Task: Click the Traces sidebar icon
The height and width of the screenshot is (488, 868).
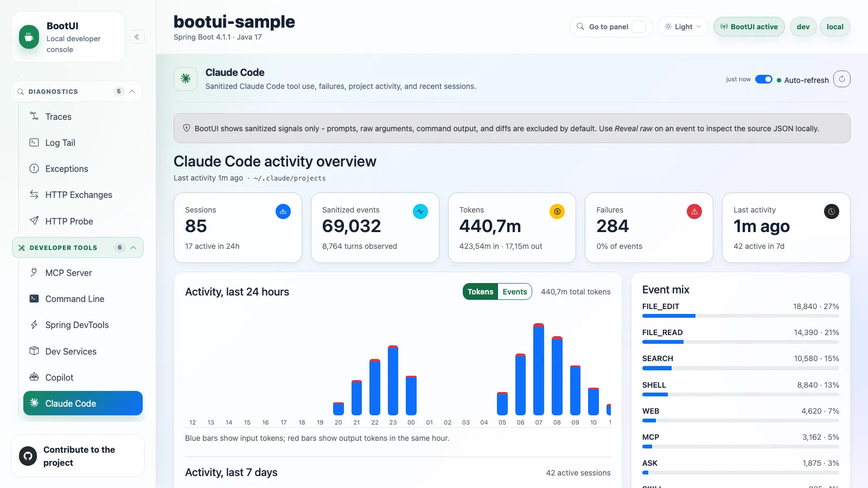Action: pyautogui.click(x=34, y=116)
